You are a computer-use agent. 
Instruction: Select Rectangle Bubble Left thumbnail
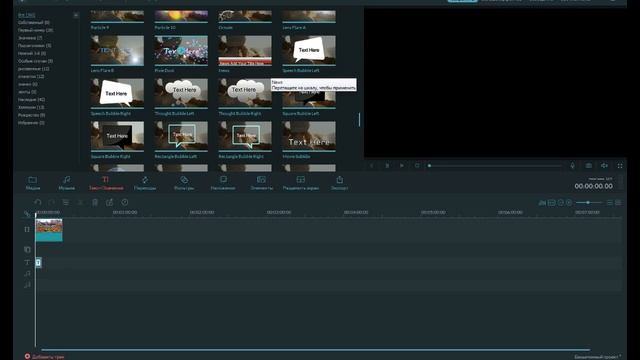coord(181,136)
